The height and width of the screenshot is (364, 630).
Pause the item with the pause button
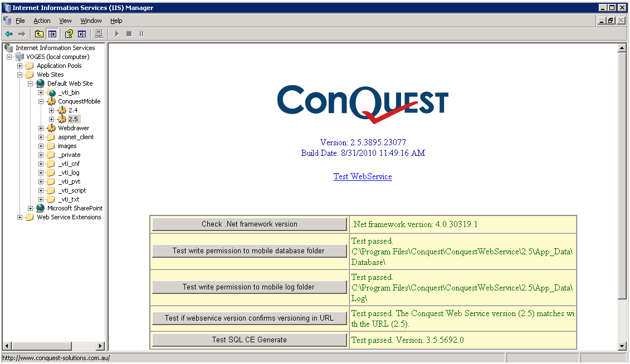tap(141, 34)
